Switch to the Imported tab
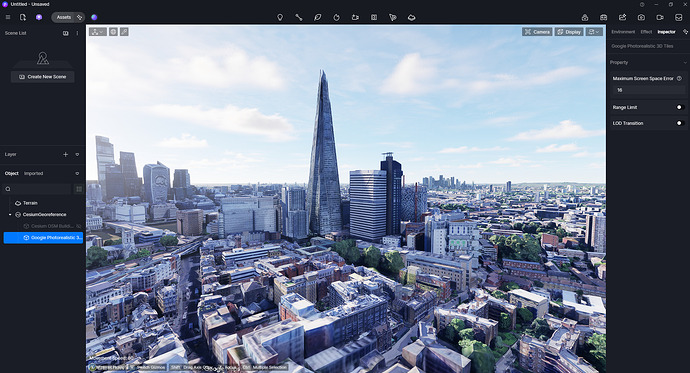 (x=33, y=173)
